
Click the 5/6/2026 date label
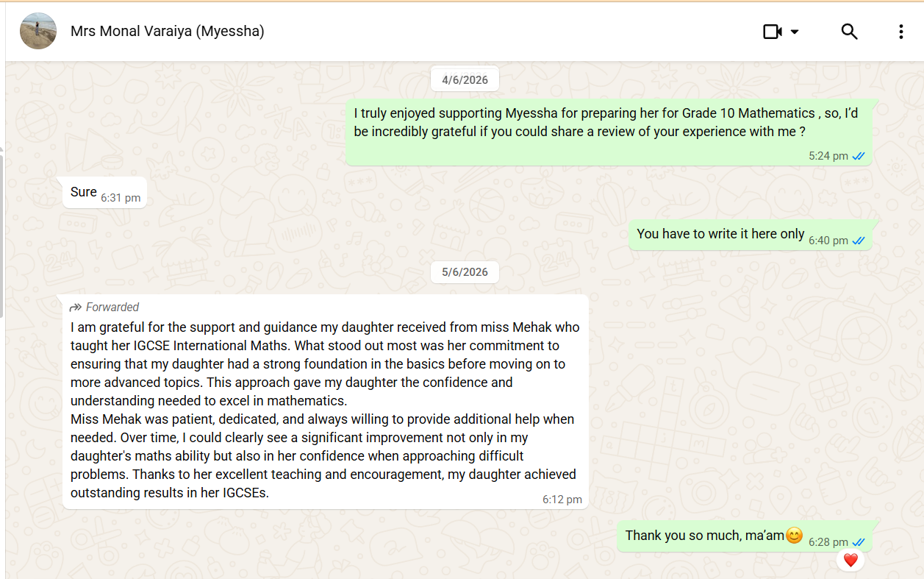tap(465, 272)
